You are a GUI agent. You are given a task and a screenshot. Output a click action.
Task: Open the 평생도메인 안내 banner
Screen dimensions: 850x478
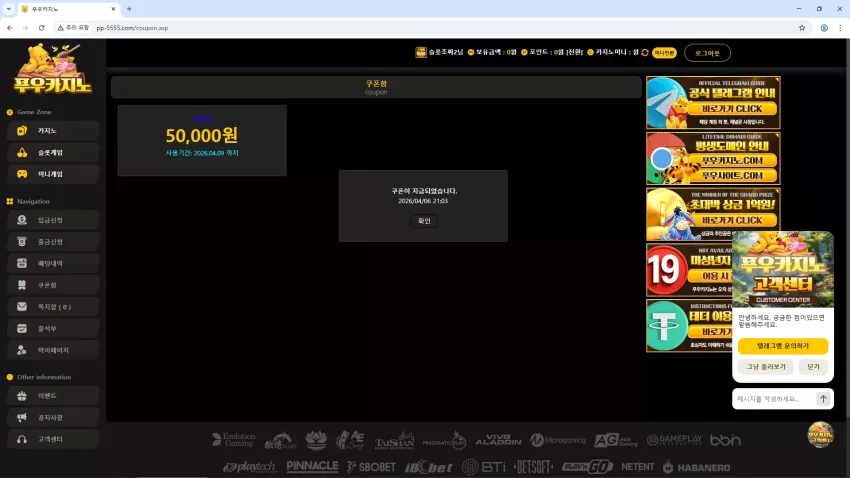(713, 158)
